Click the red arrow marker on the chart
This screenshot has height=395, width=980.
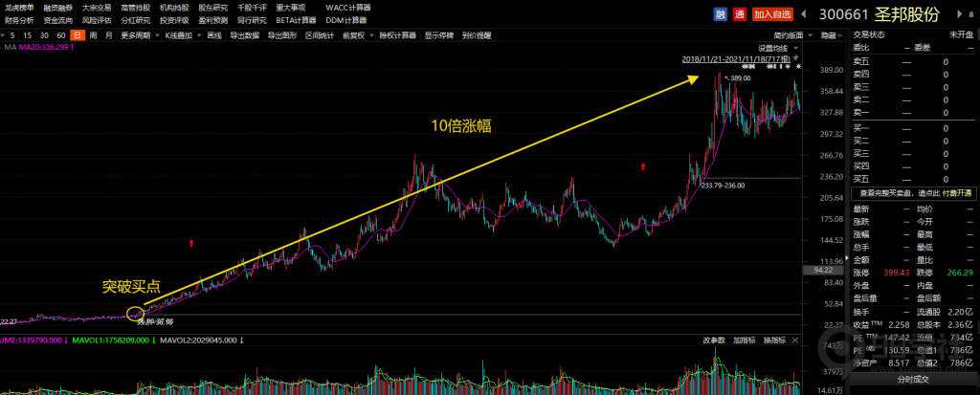(x=192, y=243)
